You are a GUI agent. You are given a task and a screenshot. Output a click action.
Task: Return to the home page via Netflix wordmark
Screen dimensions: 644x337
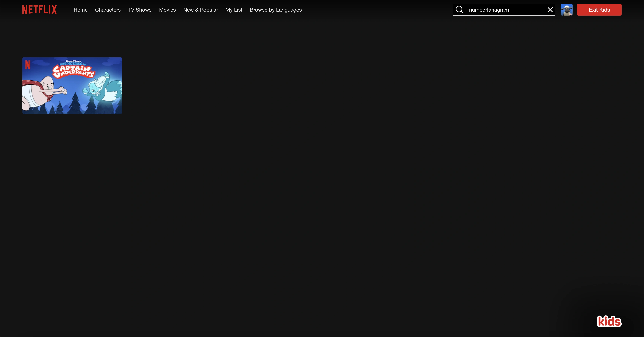39,10
